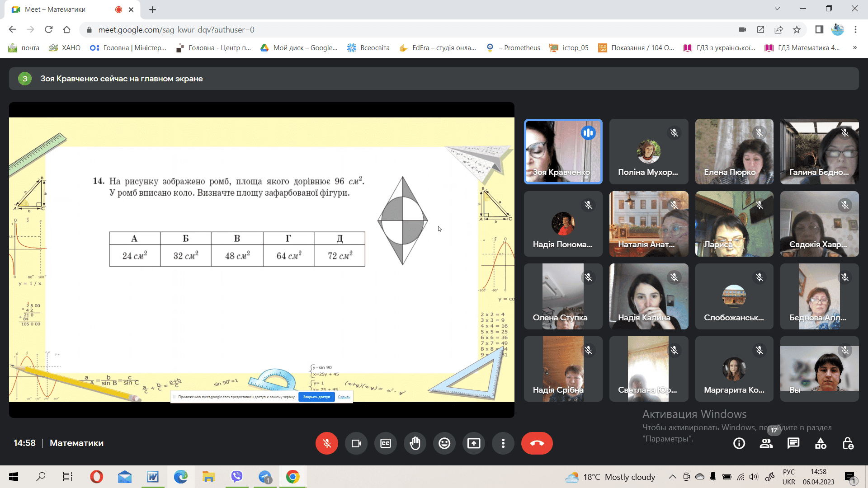Viewport: 868px width, 488px height.
Task: Open the Prometheus bookmark
Action: click(513, 48)
